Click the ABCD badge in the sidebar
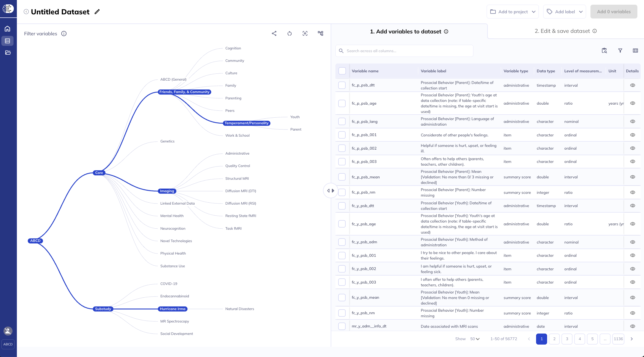 tap(8, 344)
